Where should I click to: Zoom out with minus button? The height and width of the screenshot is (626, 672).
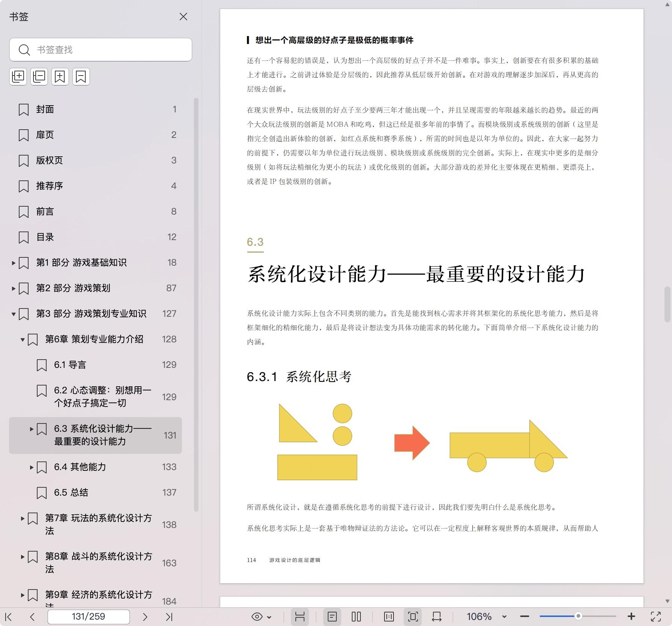click(x=525, y=617)
